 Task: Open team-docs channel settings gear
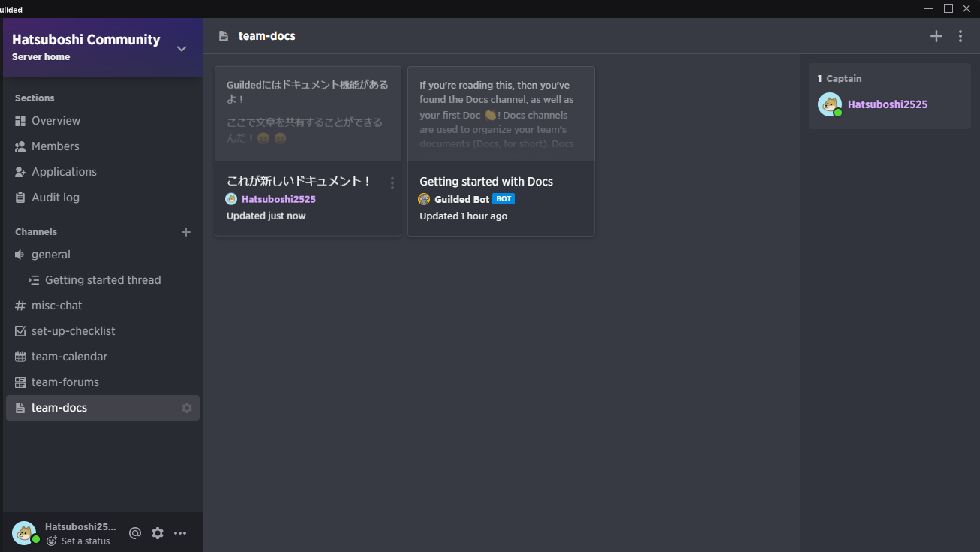point(187,408)
